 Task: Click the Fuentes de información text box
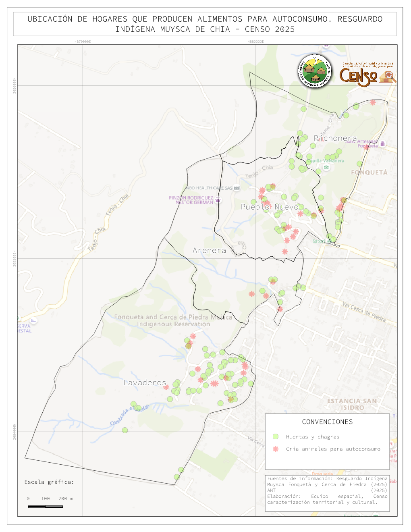327,490
